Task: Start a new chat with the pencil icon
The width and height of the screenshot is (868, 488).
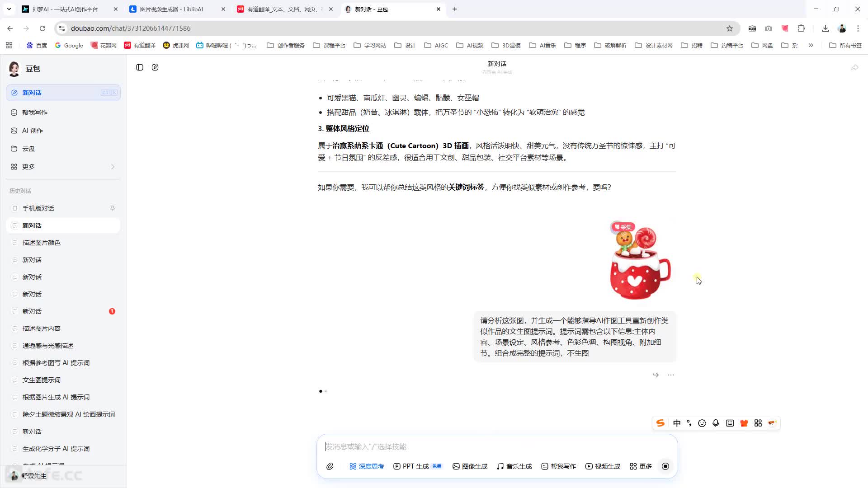Action: tap(155, 67)
